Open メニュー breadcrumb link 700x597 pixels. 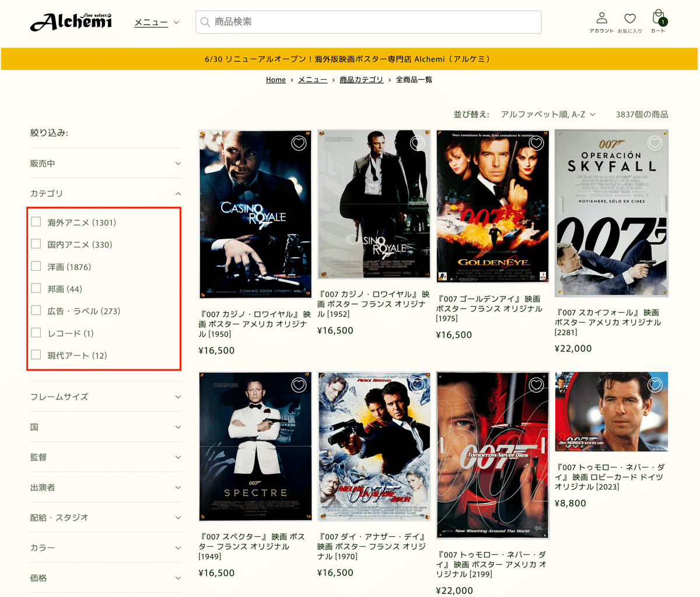313,80
